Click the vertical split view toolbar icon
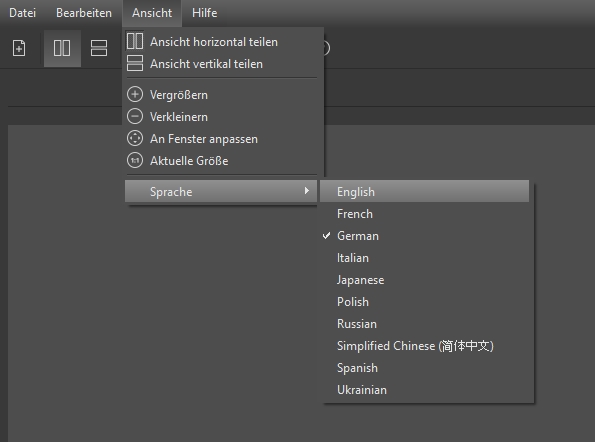 (x=99, y=48)
